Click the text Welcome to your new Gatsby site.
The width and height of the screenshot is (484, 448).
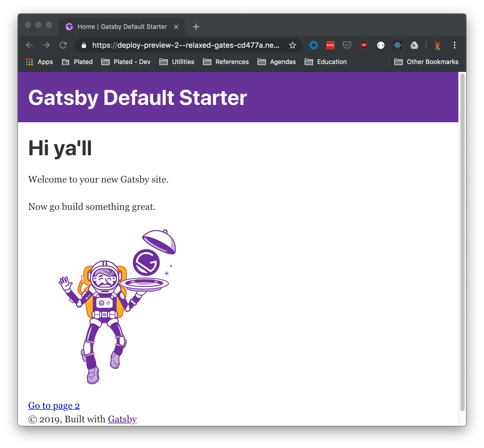pyautogui.click(x=98, y=179)
